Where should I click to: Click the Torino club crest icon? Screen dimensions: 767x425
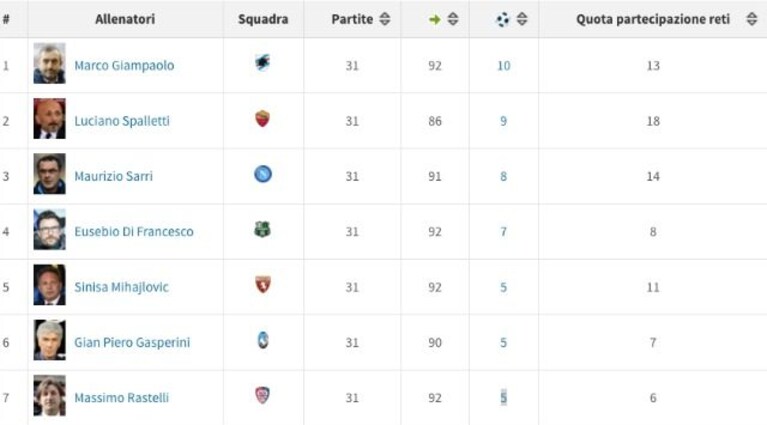pyautogui.click(x=263, y=284)
